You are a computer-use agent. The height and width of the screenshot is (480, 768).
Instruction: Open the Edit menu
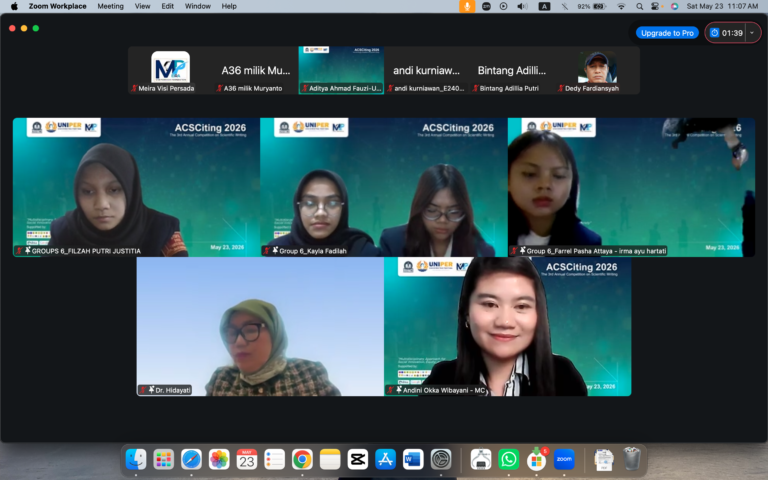[168, 6]
